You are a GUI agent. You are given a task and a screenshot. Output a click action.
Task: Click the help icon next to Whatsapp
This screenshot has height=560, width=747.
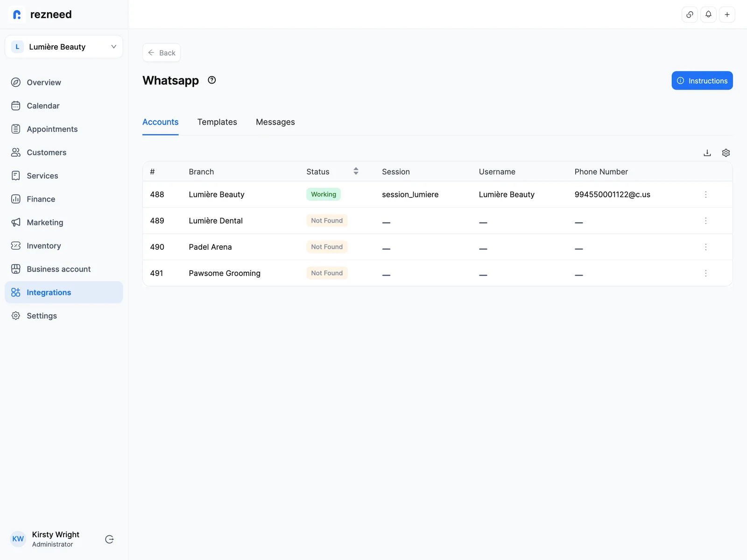point(212,80)
